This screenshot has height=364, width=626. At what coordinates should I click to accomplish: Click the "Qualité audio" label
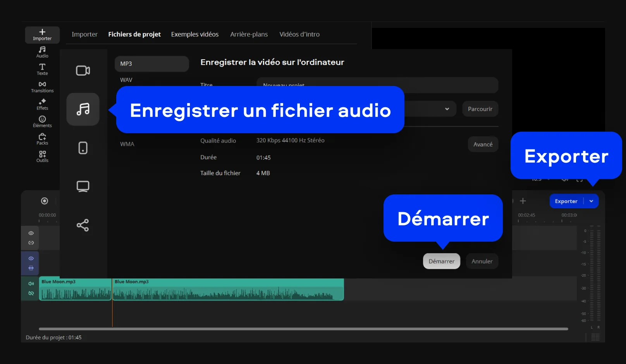(x=218, y=141)
